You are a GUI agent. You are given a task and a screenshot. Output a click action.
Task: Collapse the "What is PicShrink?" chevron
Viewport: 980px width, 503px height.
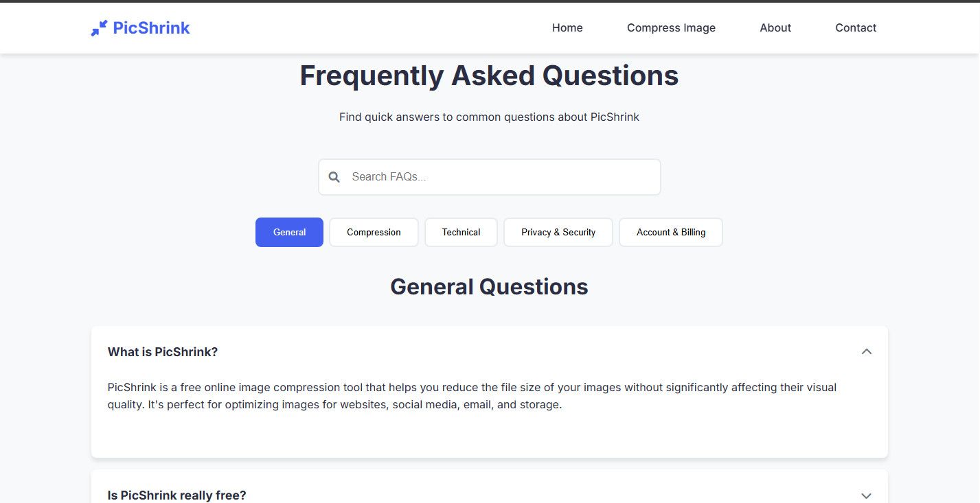[x=866, y=351]
